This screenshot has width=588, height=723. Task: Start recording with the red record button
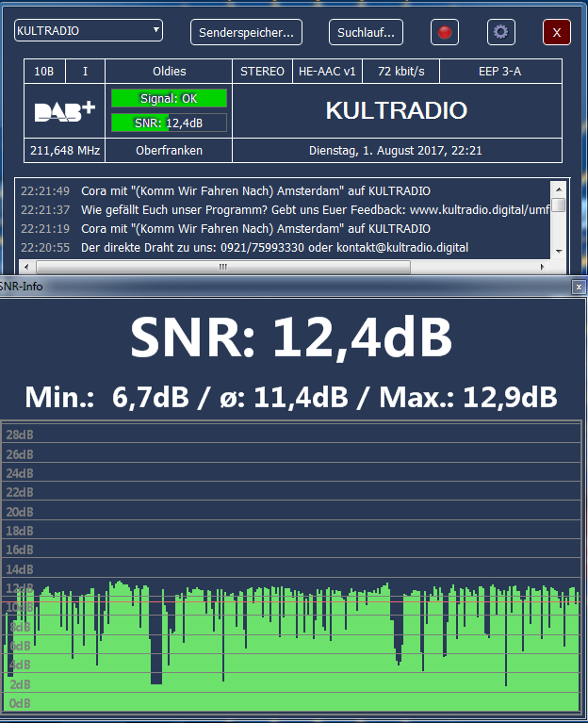445,32
